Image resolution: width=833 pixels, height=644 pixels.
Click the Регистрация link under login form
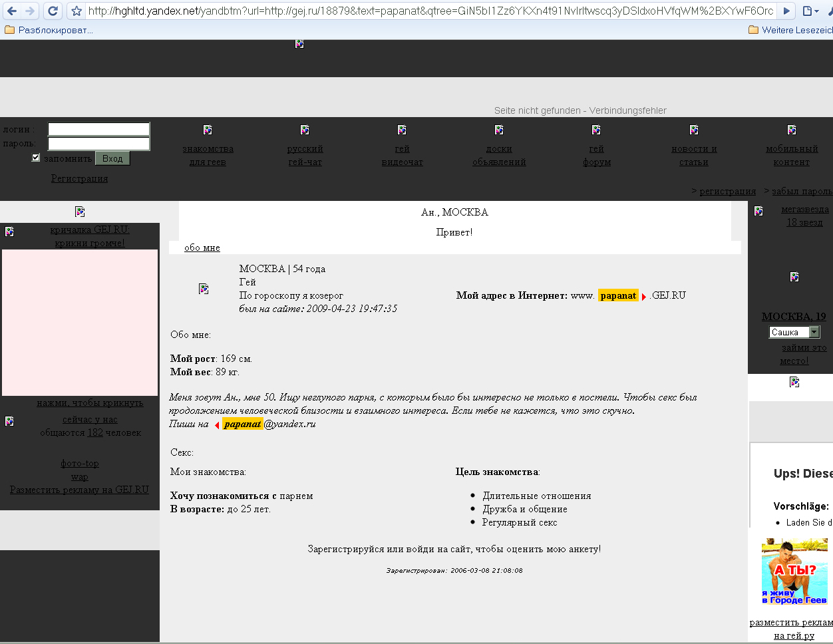pyautogui.click(x=79, y=178)
